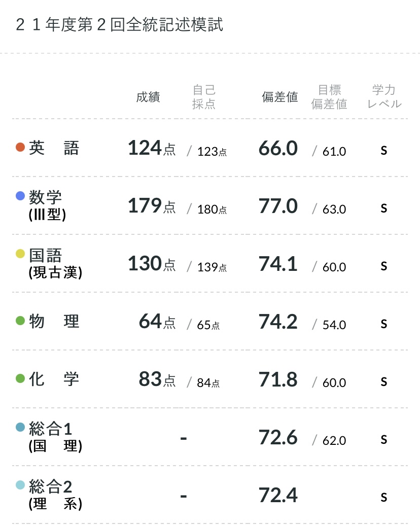Viewport: 420px width, 525px height.
Task: Click the 化学 deviation value 71.8
Action: coord(278,379)
